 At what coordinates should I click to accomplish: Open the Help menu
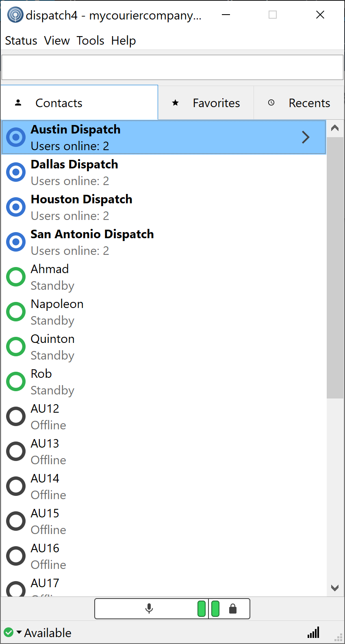(x=123, y=40)
